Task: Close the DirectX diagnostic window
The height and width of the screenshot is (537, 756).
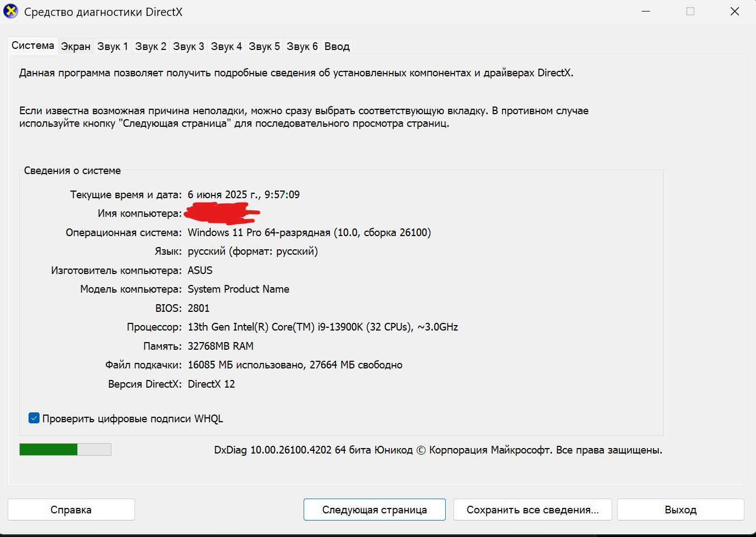Action: pos(735,12)
